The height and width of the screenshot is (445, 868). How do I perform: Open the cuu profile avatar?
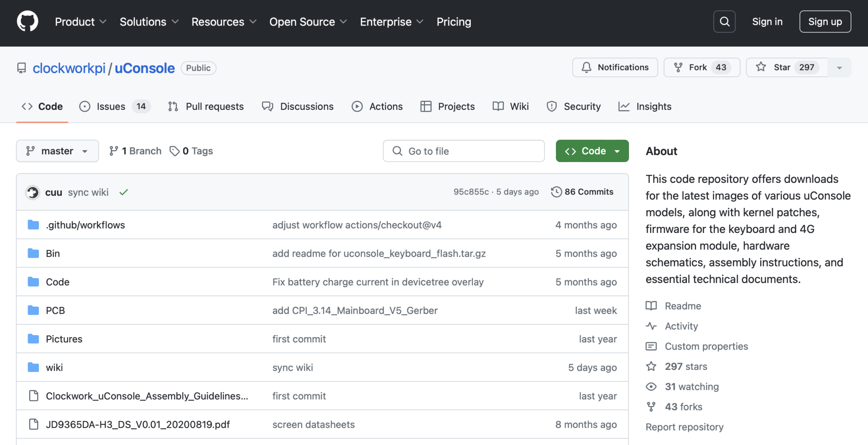tap(32, 192)
